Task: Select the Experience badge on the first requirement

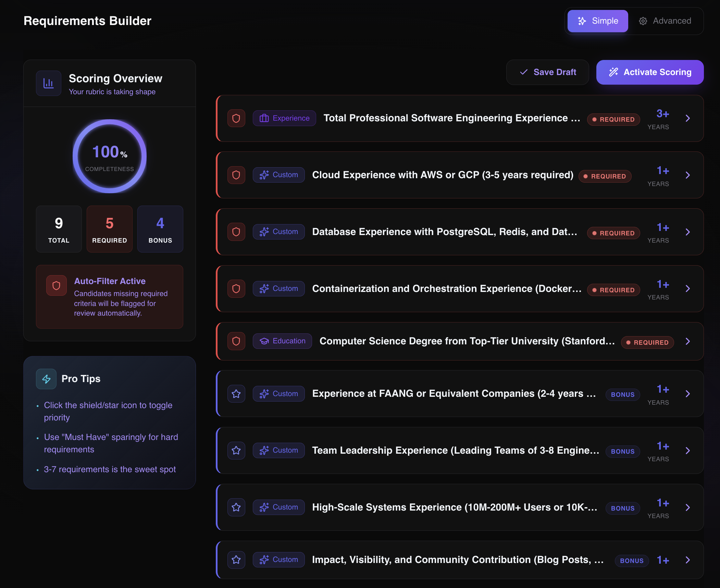Action: tap(284, 118)
